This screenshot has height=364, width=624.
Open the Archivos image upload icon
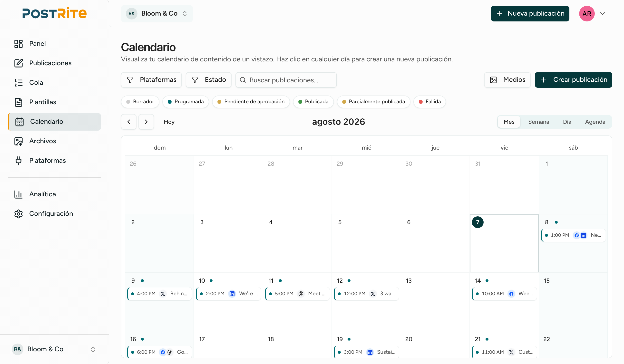pos(19,141)
